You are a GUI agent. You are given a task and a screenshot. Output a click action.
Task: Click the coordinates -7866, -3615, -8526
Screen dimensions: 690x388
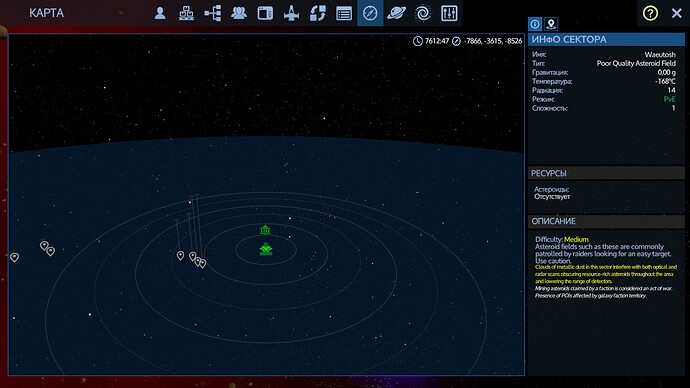[493, 41]
